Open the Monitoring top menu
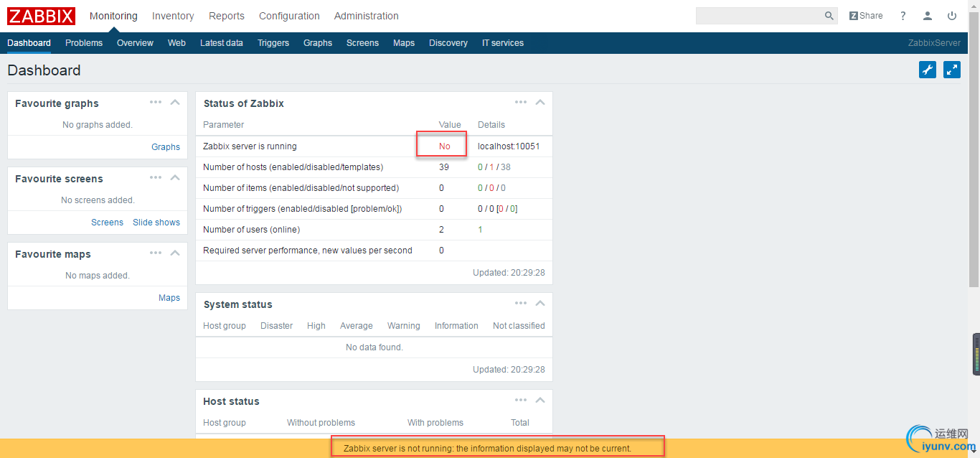This screenshot has width=980, height=458. (x=113, y=16)
